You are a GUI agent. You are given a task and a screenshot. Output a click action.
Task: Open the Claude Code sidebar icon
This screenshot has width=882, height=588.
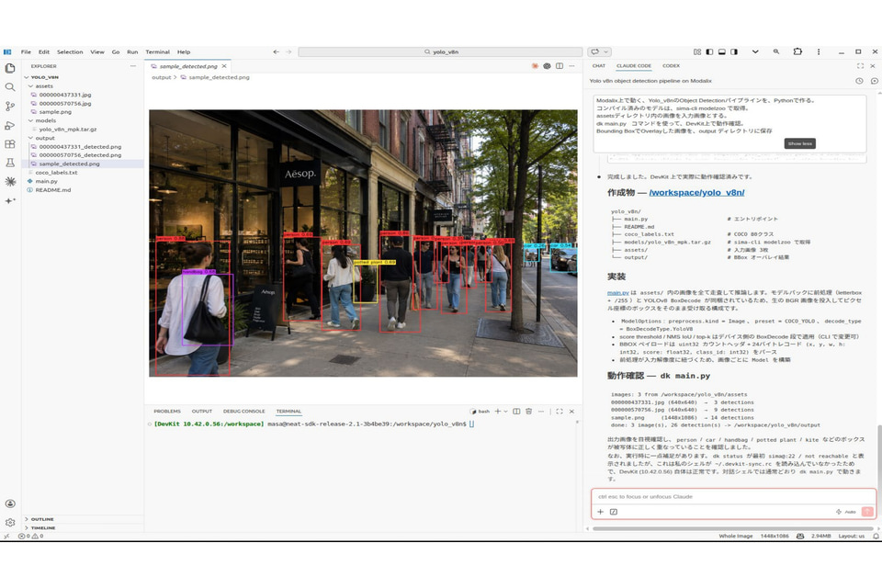[x=10, y=181]
